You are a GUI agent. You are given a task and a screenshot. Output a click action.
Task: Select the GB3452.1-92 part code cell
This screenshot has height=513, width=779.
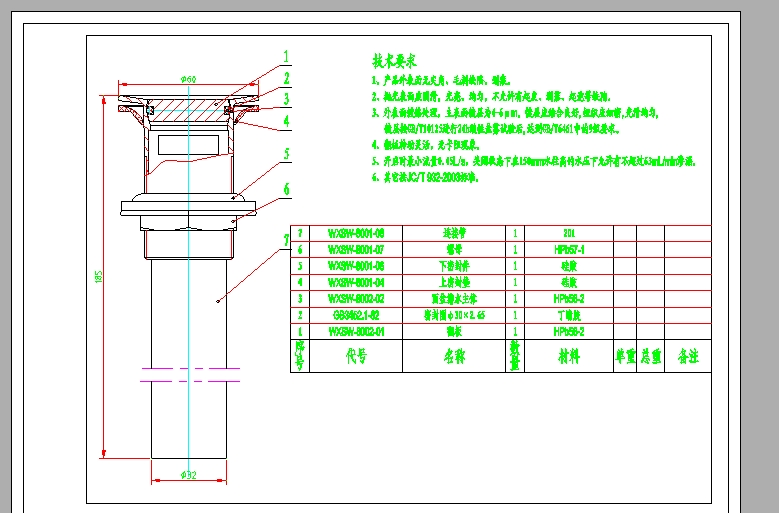[x=356, y=314]
